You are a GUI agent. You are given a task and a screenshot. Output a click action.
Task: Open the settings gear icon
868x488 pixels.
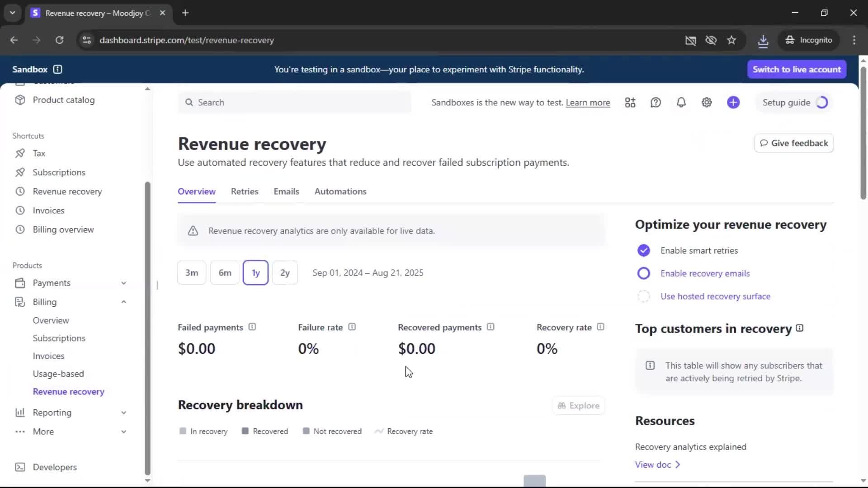(707, 103)
